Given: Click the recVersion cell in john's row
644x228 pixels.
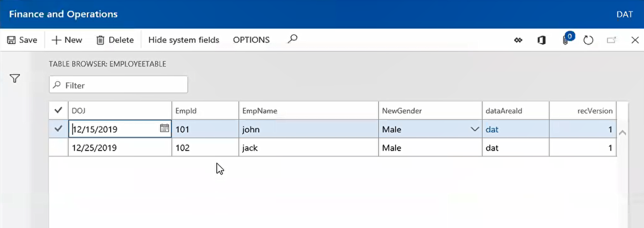Looking at the screenshot, I should coord(583,129).
